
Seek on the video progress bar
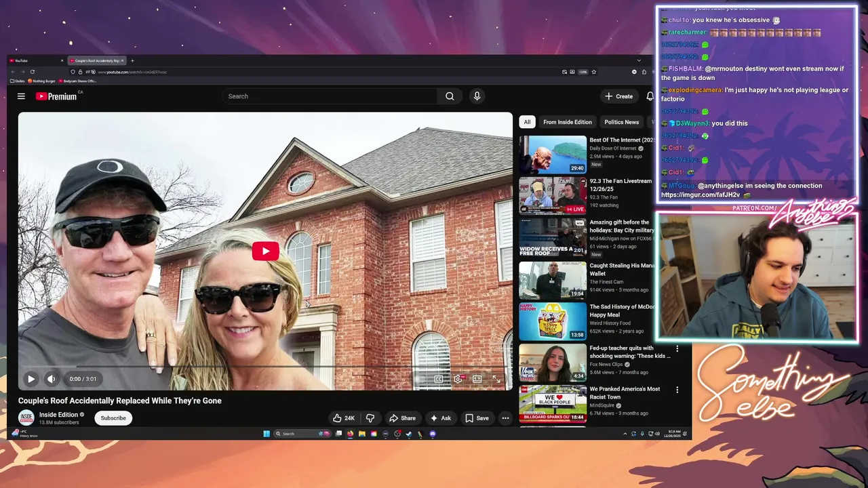[x=265, y=367]
